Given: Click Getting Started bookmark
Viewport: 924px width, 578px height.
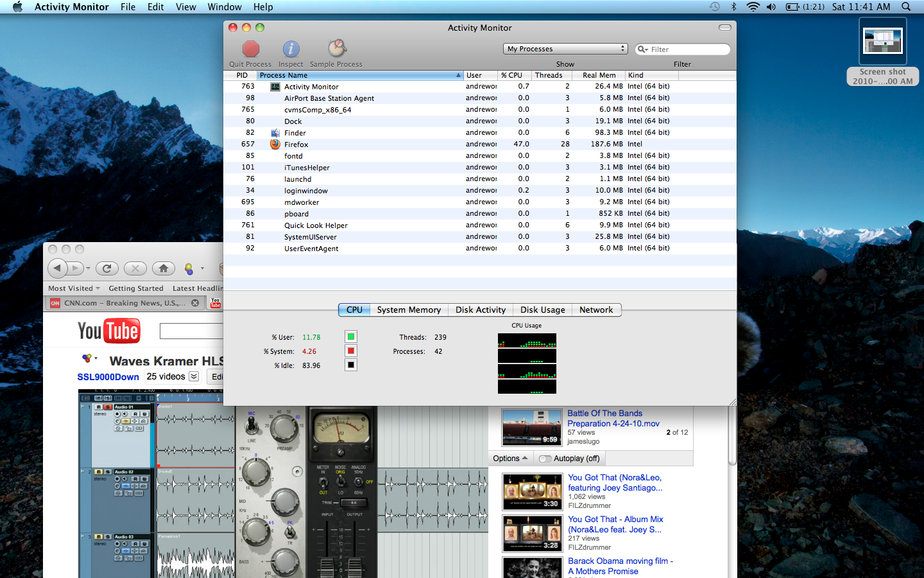Looking at the screenshot, I should [x=136, y=288].
